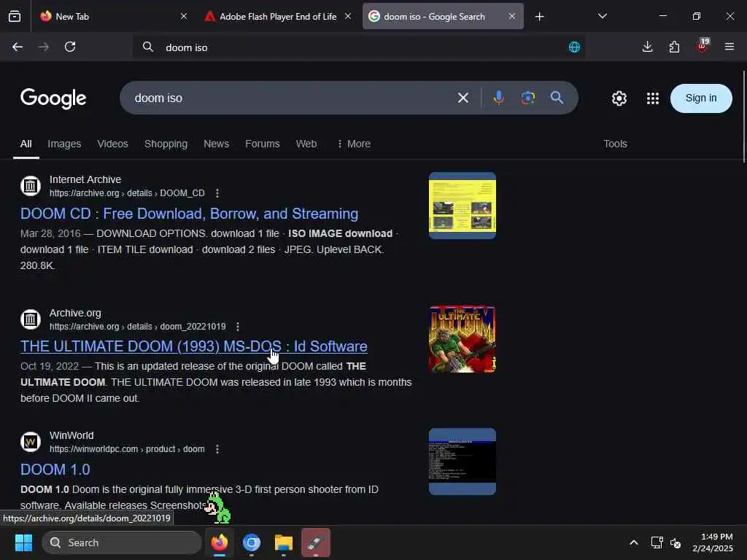The image size is (747, 560).
Task: Launch Chromium from the taskbar
Action: coord(252,542)
